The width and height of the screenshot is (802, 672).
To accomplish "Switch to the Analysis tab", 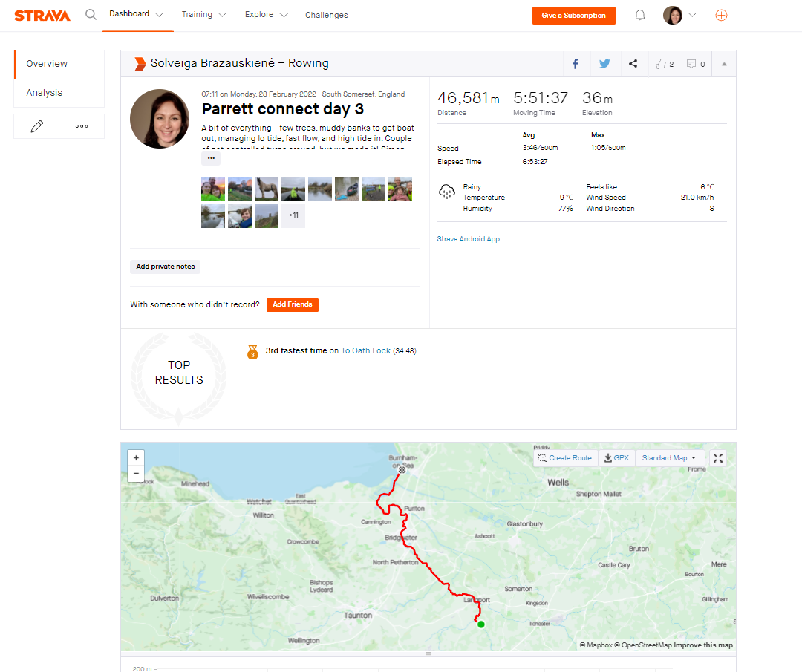I will (45, 93).
